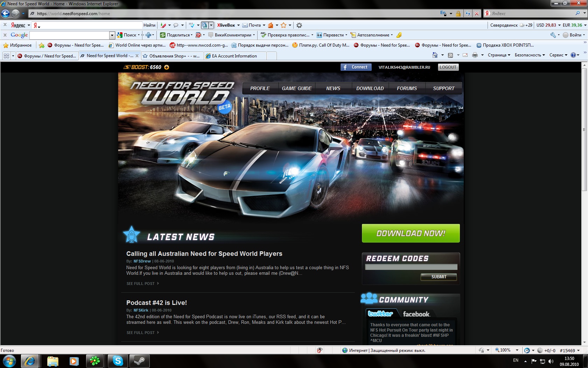This screenshot has height=368, width=588.
Task: Open the FORUMS menu item
Action: point(407,88)
